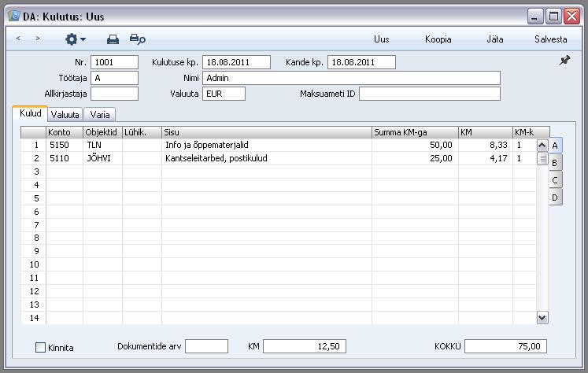Click the Maksuameti ID field
The image size is (588, 373).
pos(429,94)
